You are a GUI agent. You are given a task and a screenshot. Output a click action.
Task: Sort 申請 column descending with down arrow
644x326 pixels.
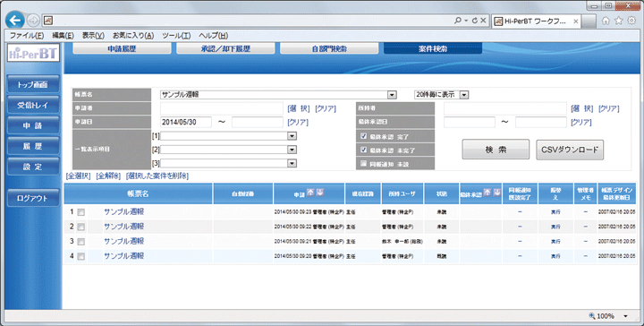click(x=320, y=193)
